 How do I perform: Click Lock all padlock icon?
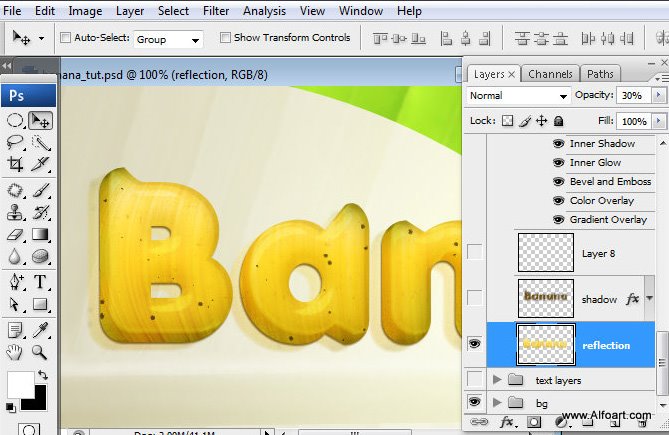click(x=558, y=121)
